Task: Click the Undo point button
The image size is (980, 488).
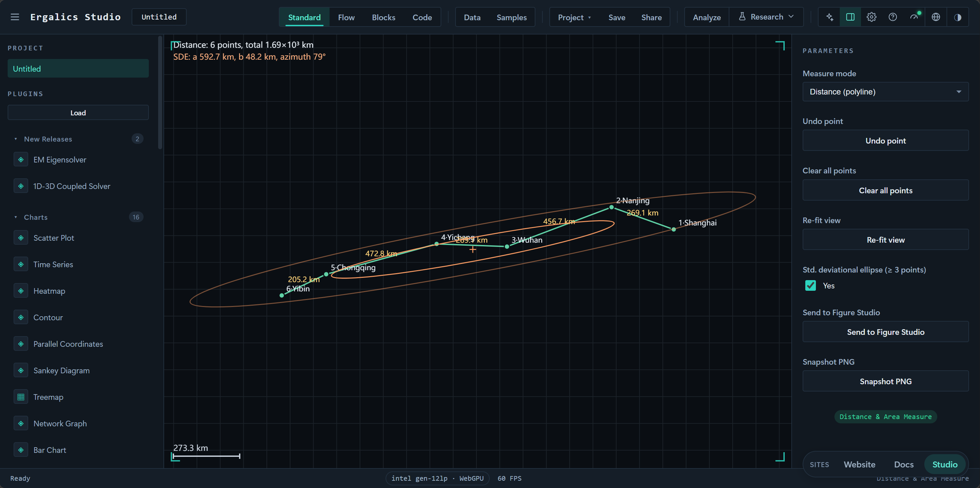Action: 886,141
